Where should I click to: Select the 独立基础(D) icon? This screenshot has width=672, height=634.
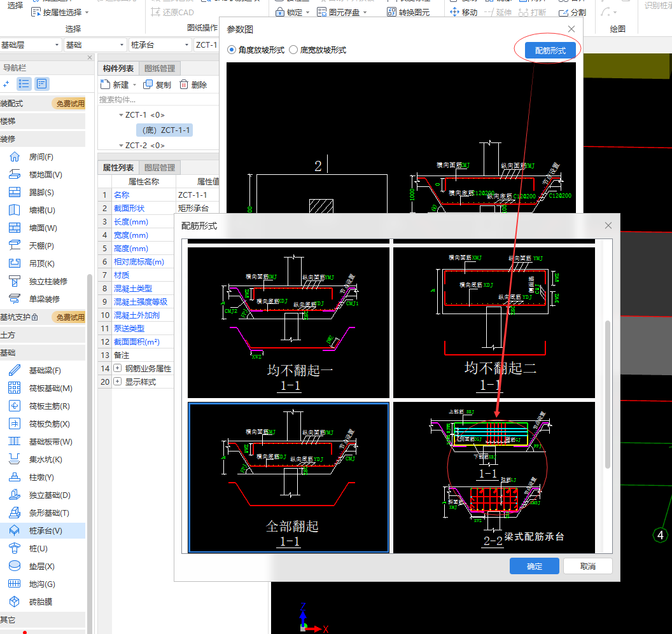coord(15,495)
